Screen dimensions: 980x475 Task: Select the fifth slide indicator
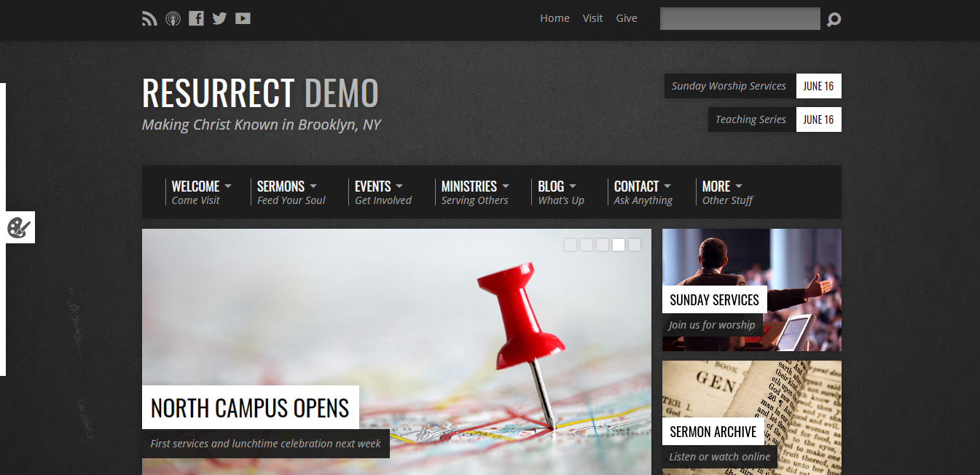tap(635, 245)
